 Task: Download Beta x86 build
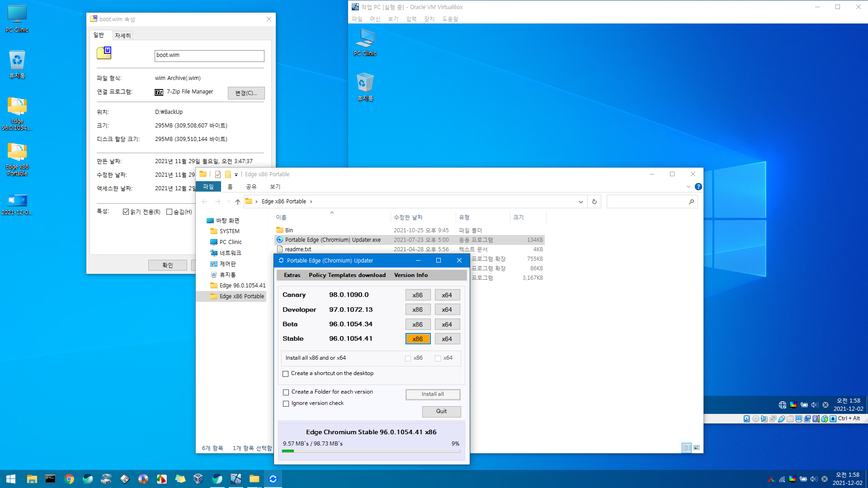tap(418, 324)
